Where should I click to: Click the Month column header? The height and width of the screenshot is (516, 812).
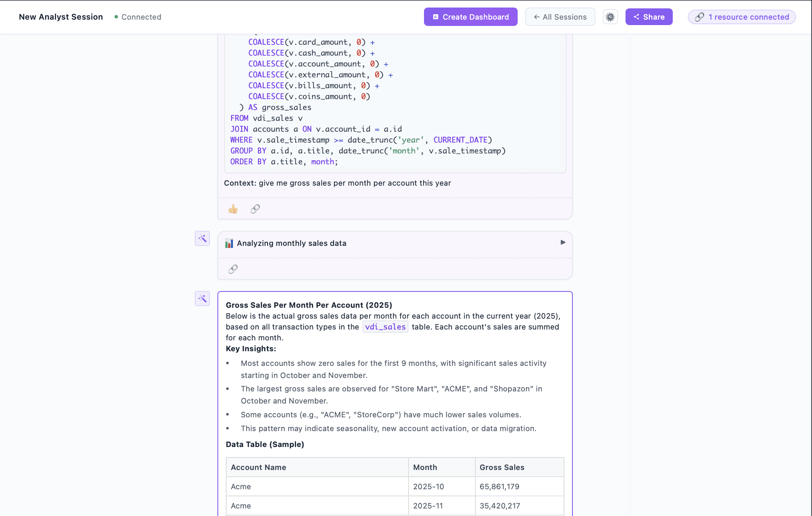coord(425,467)
